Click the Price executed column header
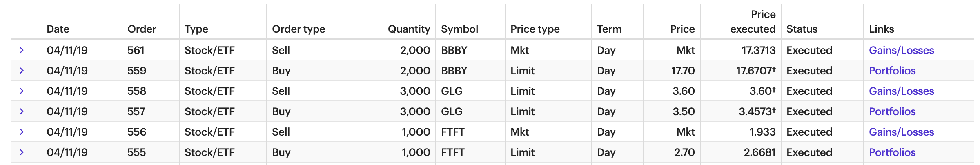 point(753,22)
